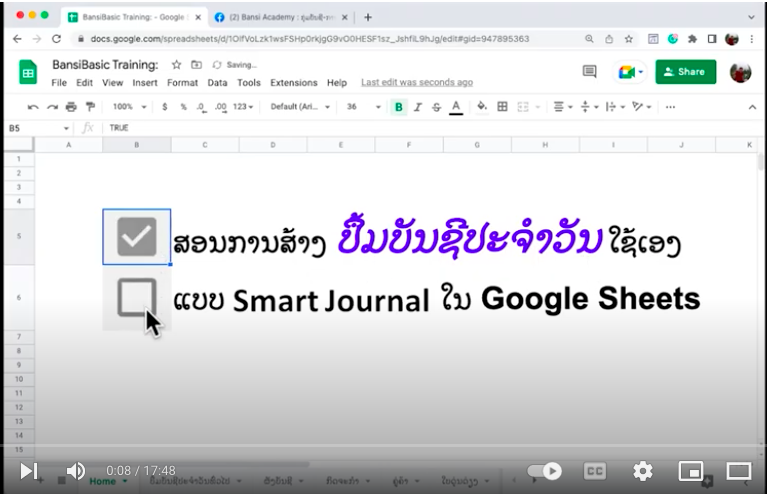Open the video settings gear
Viewport: 767px width, 494px height.
click(643, 471)
